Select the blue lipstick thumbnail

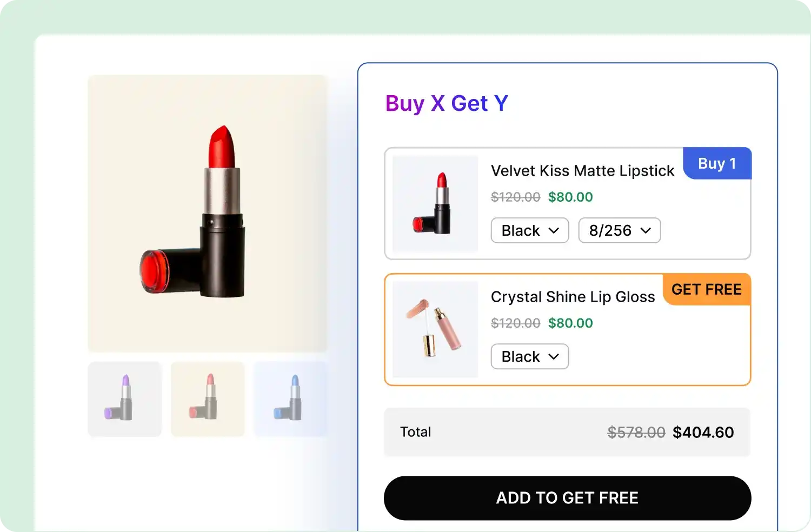click(x=290, y=399)
